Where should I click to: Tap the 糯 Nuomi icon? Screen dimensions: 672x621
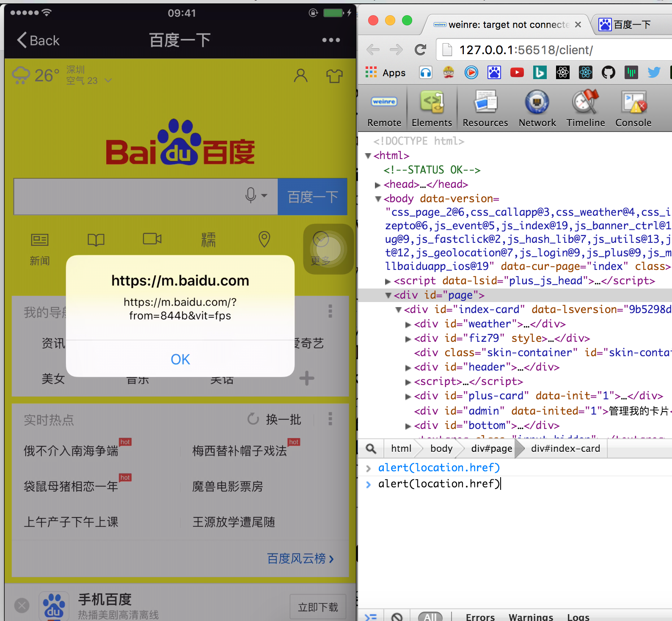pos(208,240)
